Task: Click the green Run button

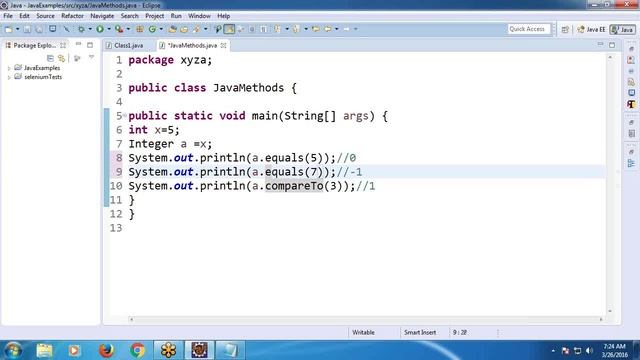Action: coord(100,29)
